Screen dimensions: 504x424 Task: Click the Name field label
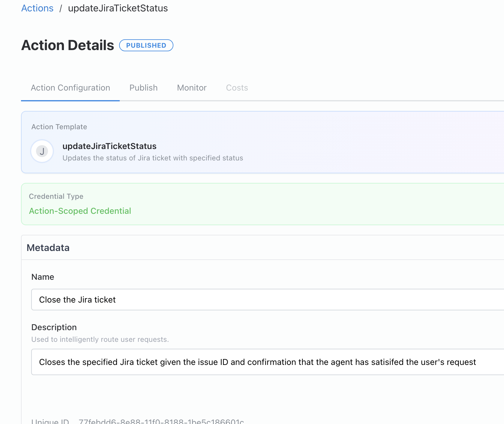coord(43,277)
